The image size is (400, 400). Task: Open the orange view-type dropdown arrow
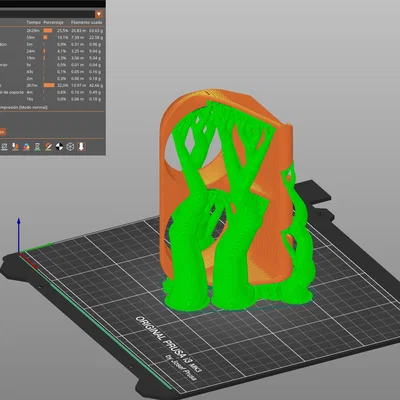(99, 14)
